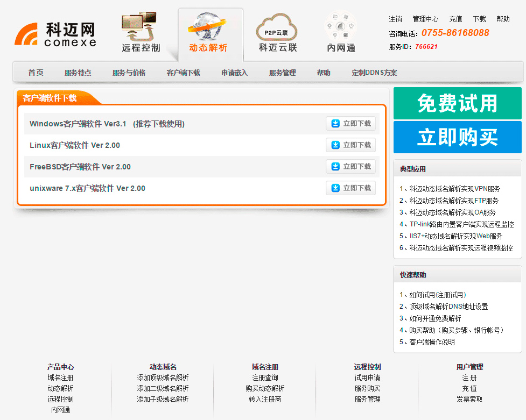
Task: Click footer 添加子级域名解析 link
Action: tap(163, 399)
